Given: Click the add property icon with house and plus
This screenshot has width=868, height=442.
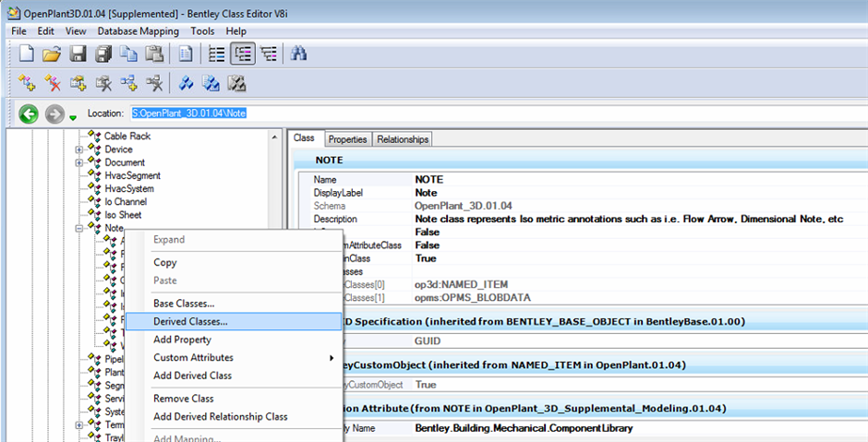Looking at the screenshot, I should 78,83.
